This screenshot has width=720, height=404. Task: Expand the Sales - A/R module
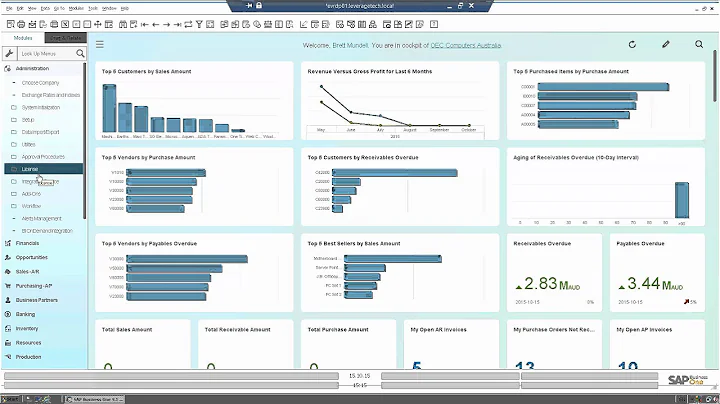[x=27, y=272]
